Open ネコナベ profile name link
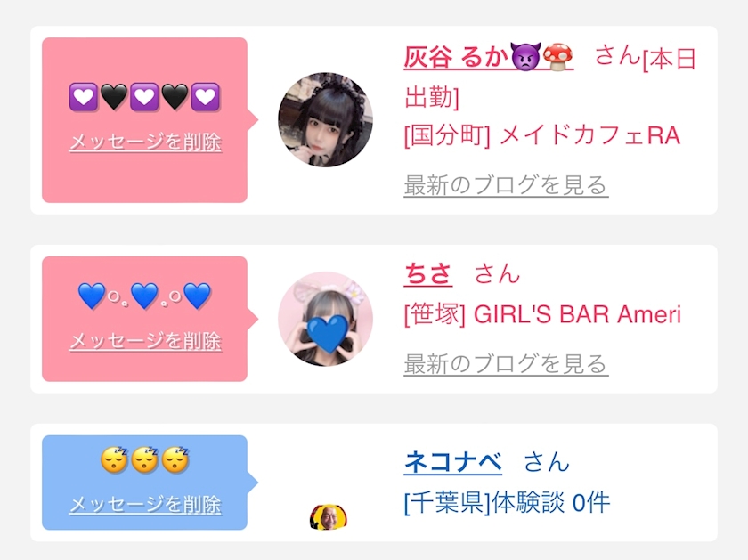 click(x=452, y=462)
